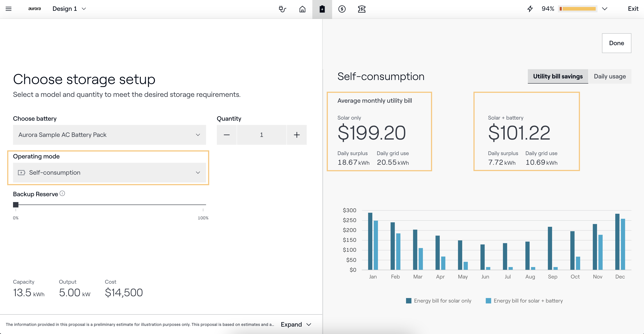
Task: Switch to the Daily usage tab
Action: 609,76
